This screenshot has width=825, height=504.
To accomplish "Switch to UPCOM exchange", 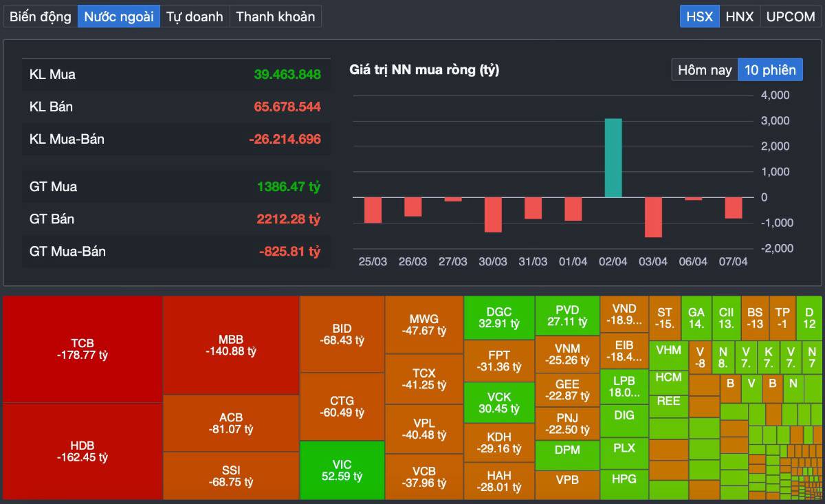I will [791, 17].
